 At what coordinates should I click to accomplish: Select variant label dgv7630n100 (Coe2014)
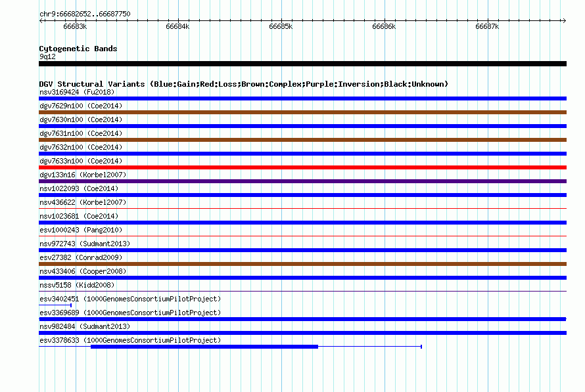tap(81, 120)
